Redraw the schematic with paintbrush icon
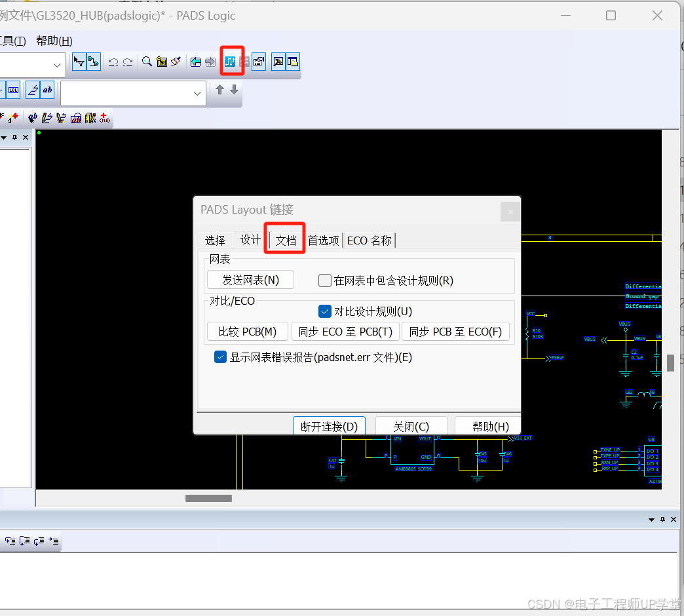 tap(176, 62)
